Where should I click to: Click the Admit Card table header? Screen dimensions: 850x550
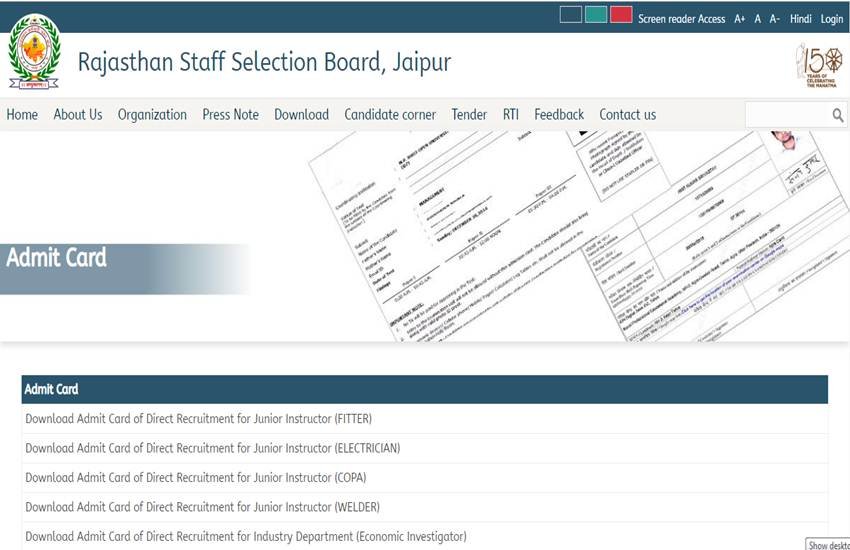(x=424, y=389)
